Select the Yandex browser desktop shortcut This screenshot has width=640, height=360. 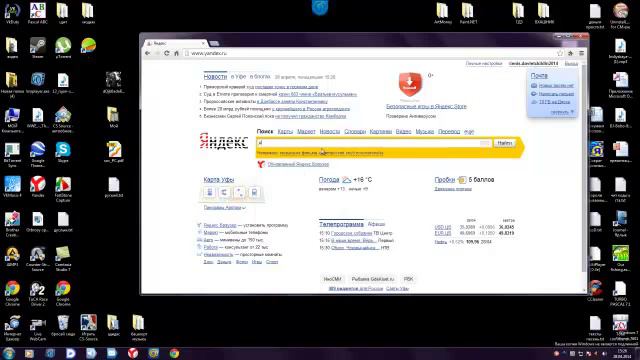tap(38, 187)
